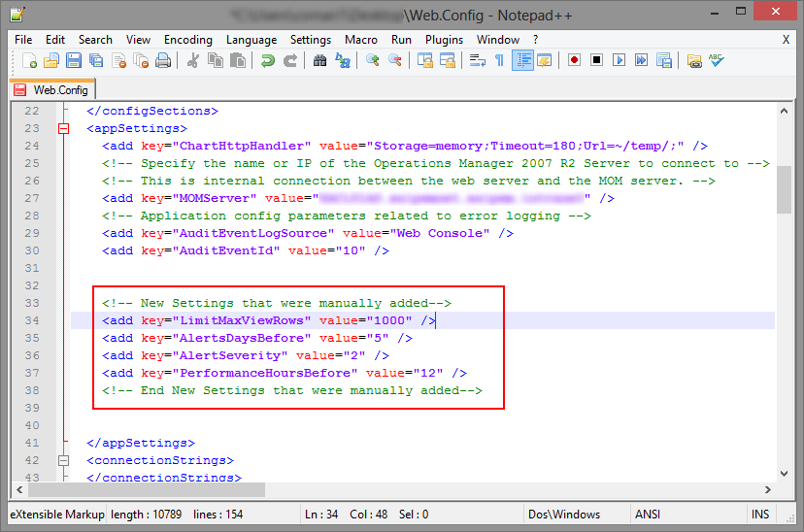Viewport: 804px width, 532px height.
Task: Click the horizontal scrollbar thumb
Action: 147,490
